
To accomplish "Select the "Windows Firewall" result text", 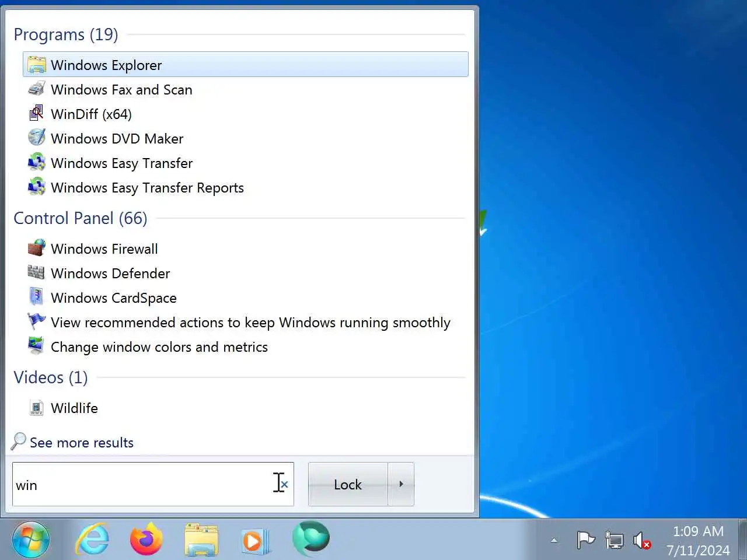I will click(x=104, y=249).
